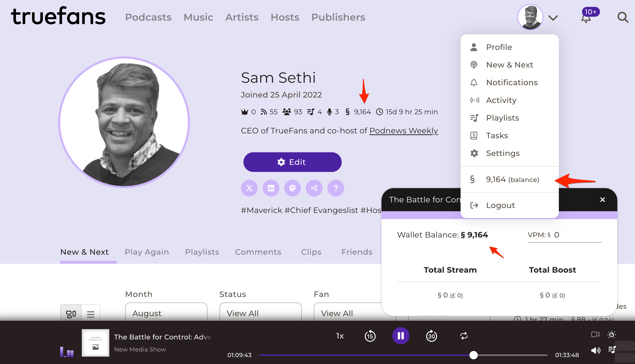This screenshot has width=635, height=364.
Task: Pause the playing episode
Action: pyautogui.click(x=401, y=336)
